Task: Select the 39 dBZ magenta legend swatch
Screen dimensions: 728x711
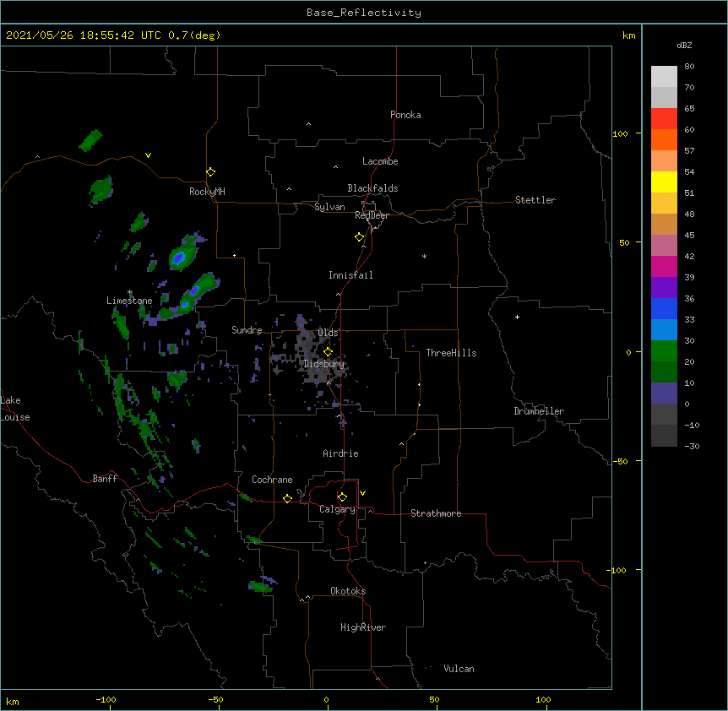Action: point(664,266)
